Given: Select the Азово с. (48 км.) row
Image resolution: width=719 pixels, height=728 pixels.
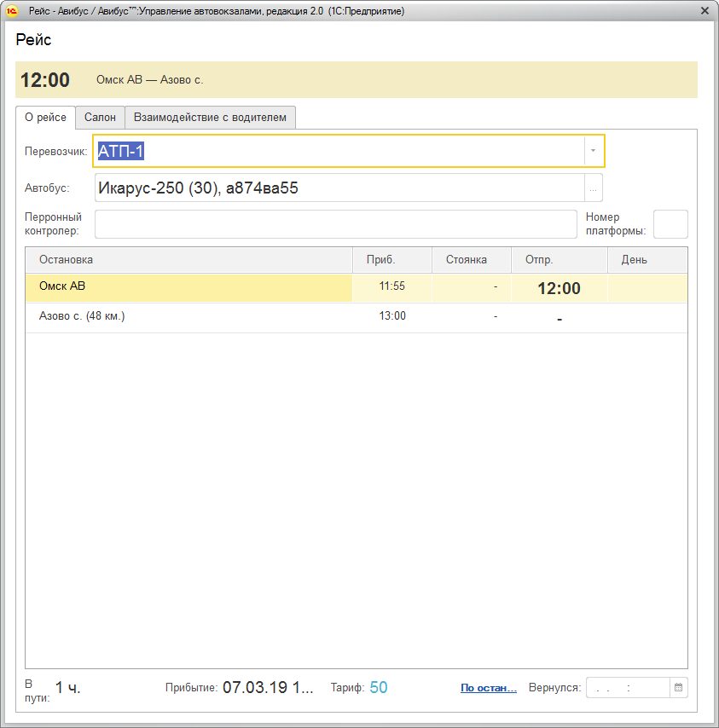Looking at the screenshot, I should click(188, 317).
